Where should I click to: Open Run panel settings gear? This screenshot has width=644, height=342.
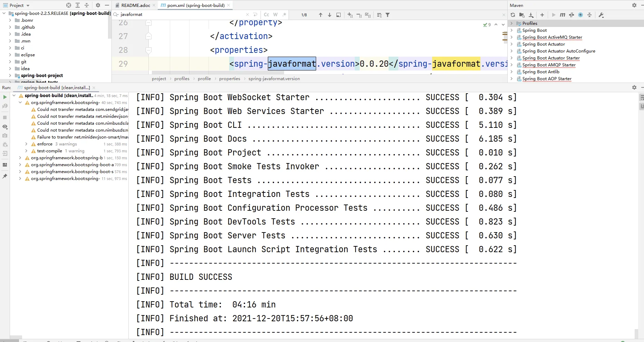634,87
